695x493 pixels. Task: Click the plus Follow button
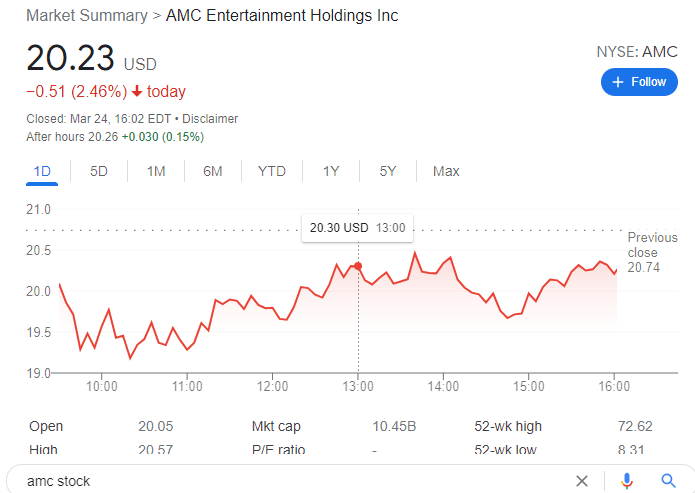[639, 82]
